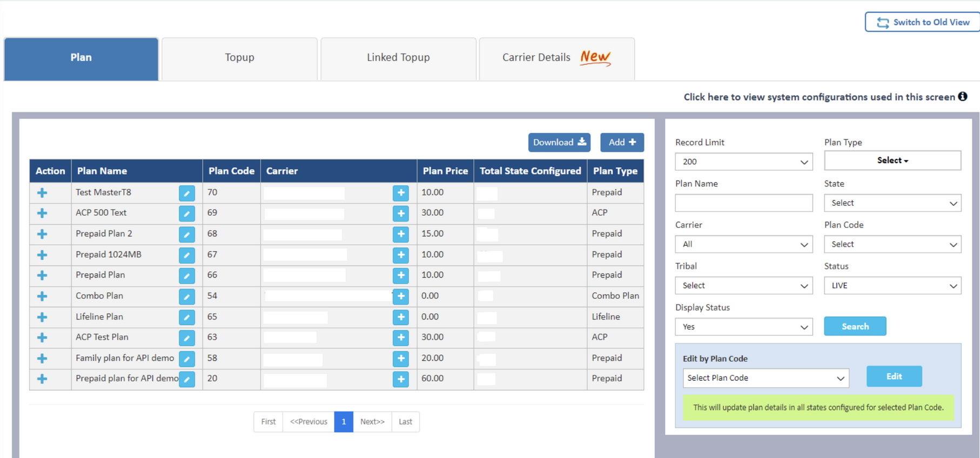Image resolution: width=980 pixels, height=458 pixels.
Task: Expand the Family plan for API demo row
Action: click(42, 359)
